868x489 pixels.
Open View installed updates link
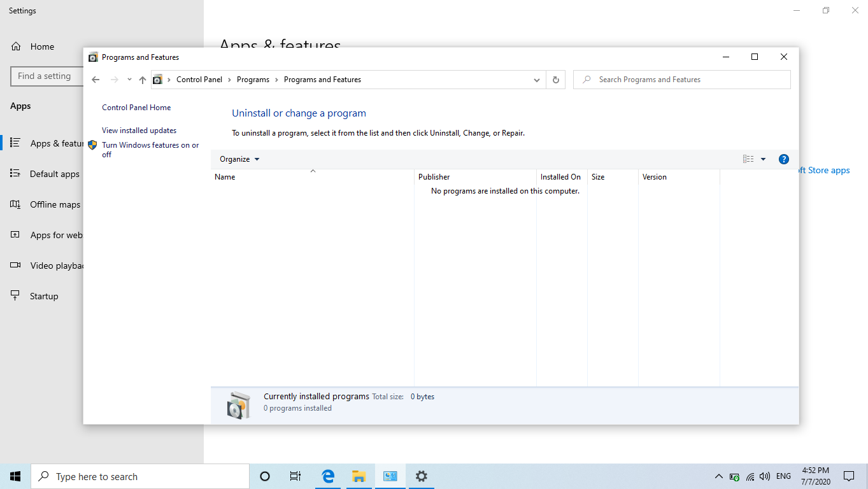[139, 131]
